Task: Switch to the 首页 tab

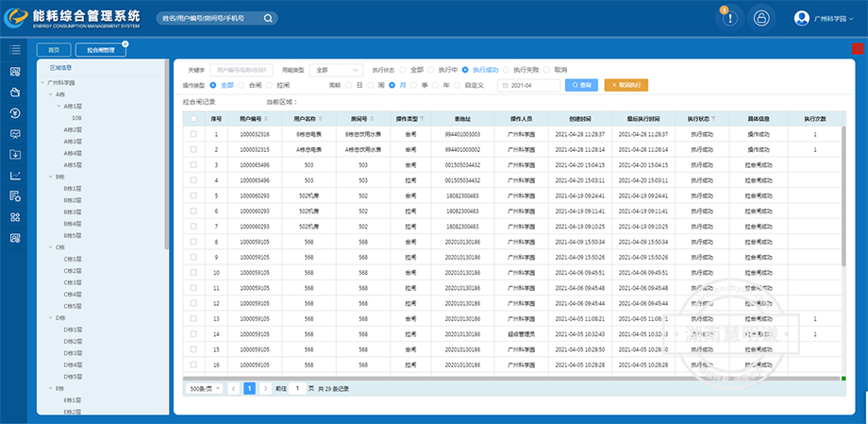Action: (x=54, y=49)
